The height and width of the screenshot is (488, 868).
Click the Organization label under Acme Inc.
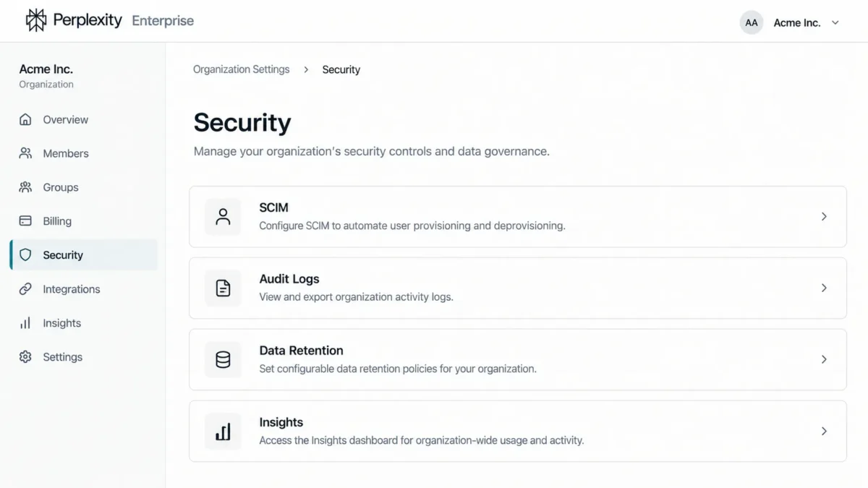point(46,85)
